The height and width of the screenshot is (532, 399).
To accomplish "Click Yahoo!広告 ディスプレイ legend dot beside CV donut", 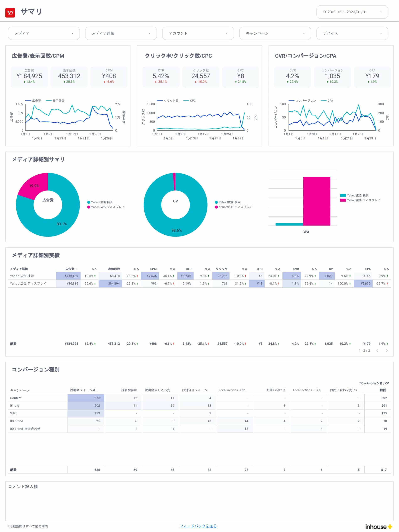I will [216, 207].
